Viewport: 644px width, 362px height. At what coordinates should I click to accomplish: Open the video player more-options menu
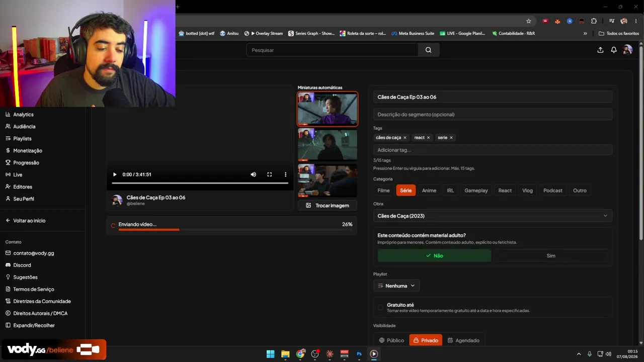(285, 174)
